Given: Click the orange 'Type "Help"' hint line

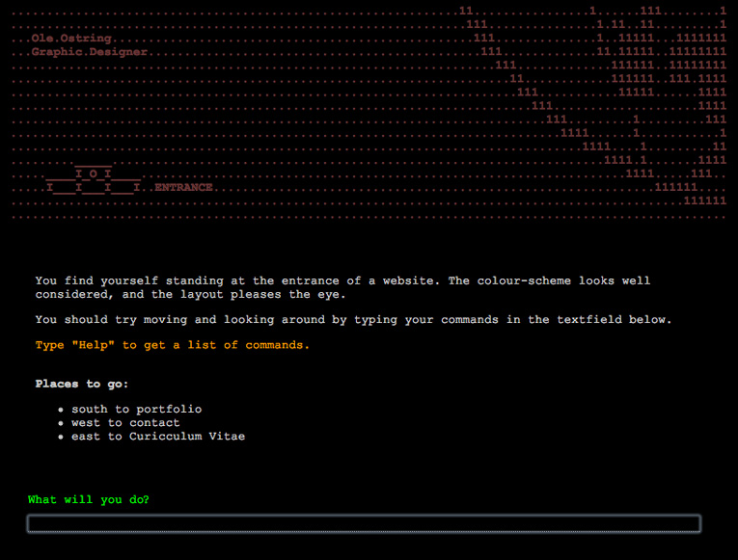Looking at the screenshot, I should pos(173,345).
